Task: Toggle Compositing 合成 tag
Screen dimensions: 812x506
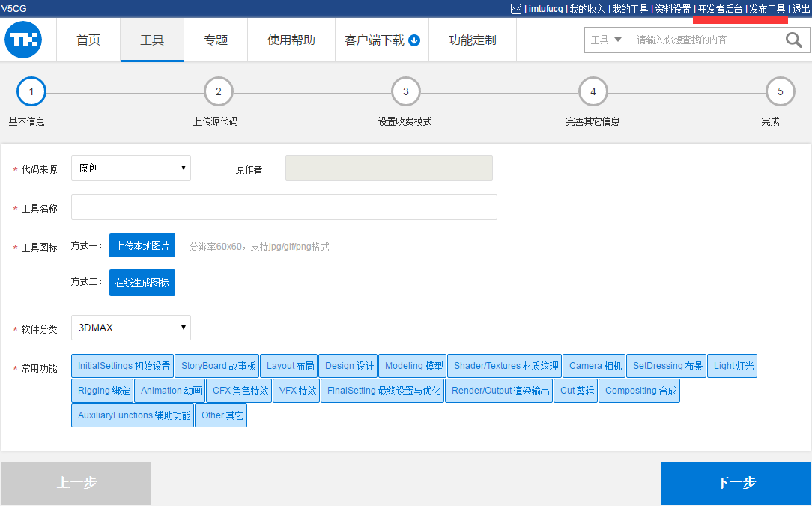Action: click(x=640, y=391)
